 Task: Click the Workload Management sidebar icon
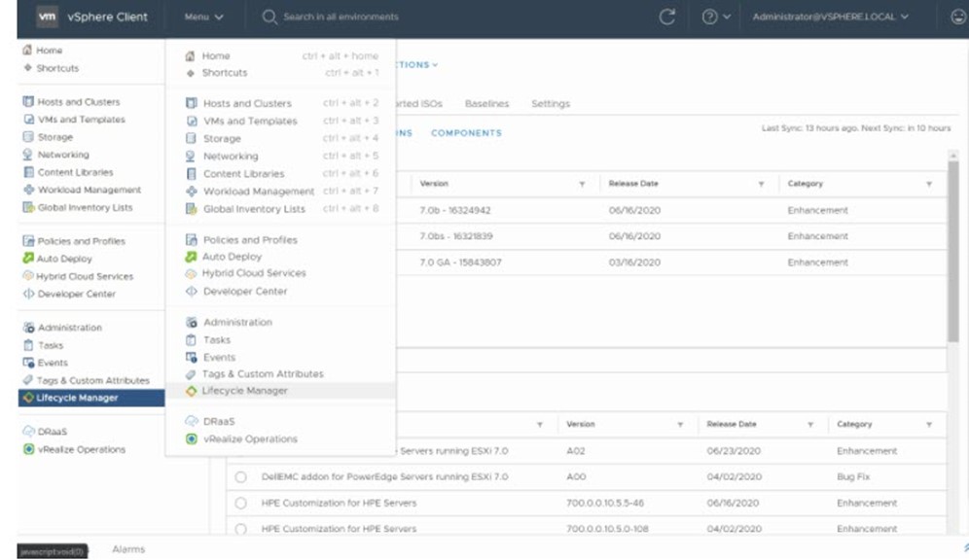28,190
